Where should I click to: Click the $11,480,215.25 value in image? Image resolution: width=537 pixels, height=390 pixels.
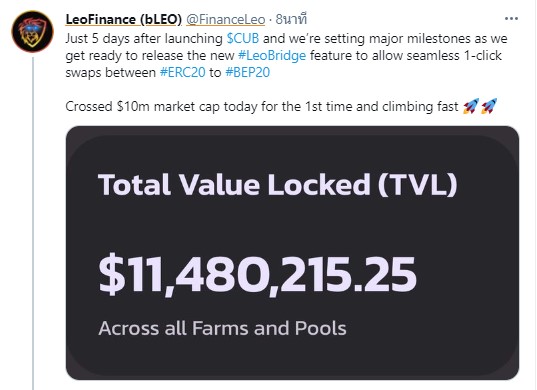(257, 276)
